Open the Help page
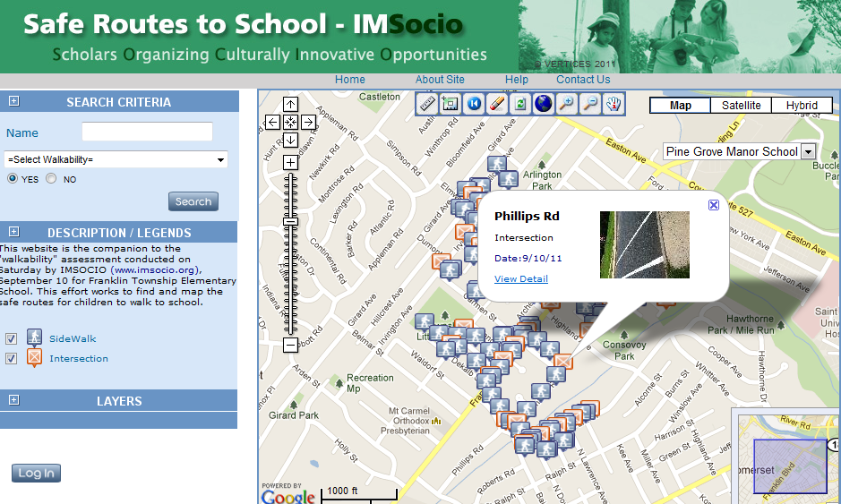Image resolution: width=841 pixels, height=504 pixels. (517, 80)
